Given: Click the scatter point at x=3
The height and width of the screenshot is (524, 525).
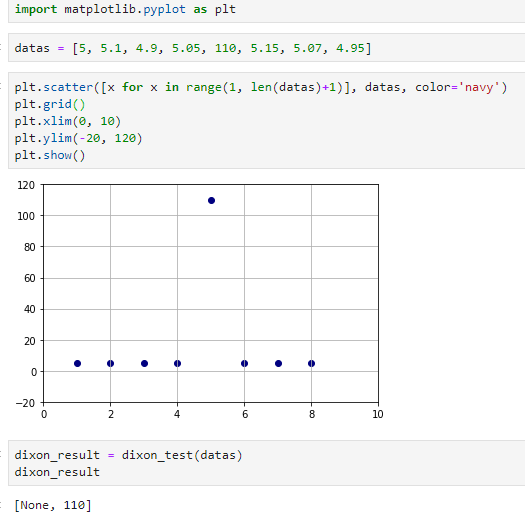Looking at the screenshot, I should coord(144,364).
